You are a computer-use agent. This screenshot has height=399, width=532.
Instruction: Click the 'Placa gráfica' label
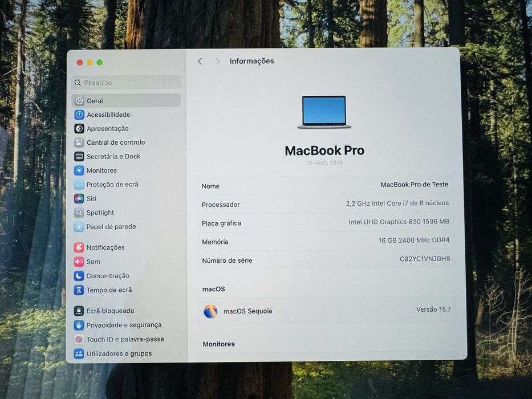(x=221, y=223)
